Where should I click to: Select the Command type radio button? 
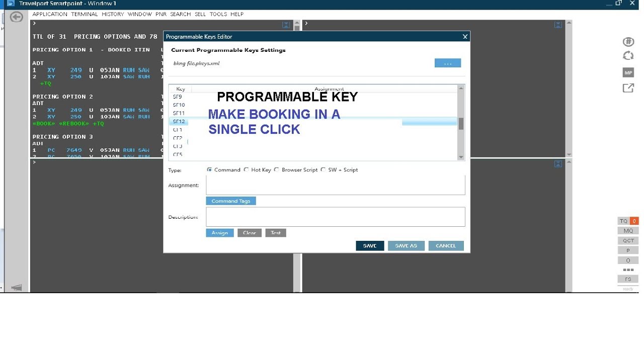click(209, 170)
